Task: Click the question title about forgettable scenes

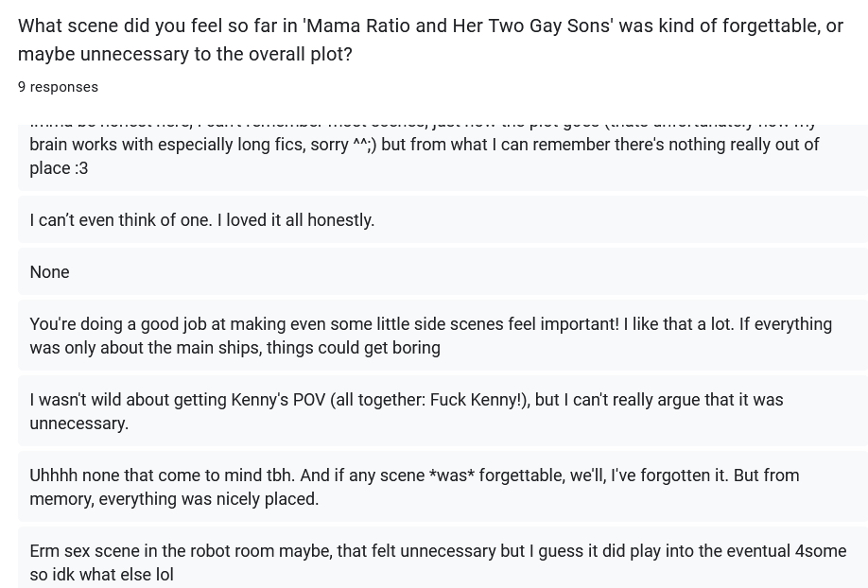Action: (x=430, y=26)
